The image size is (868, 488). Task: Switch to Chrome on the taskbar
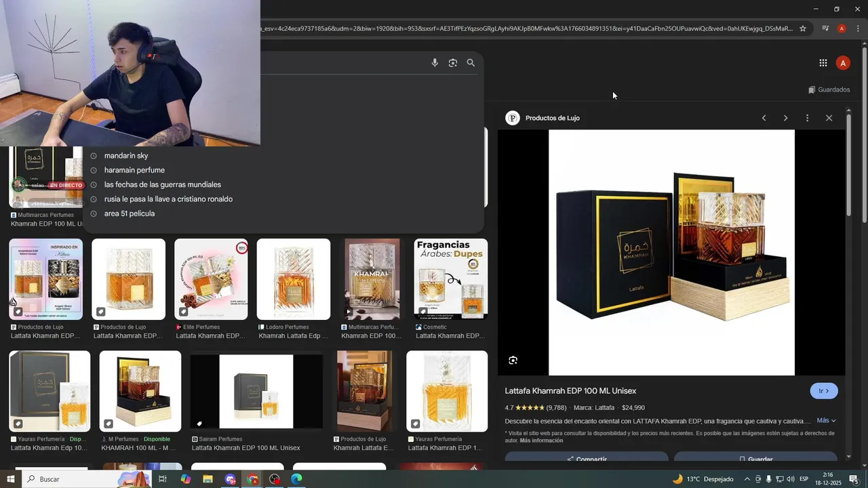pos(253,479)
